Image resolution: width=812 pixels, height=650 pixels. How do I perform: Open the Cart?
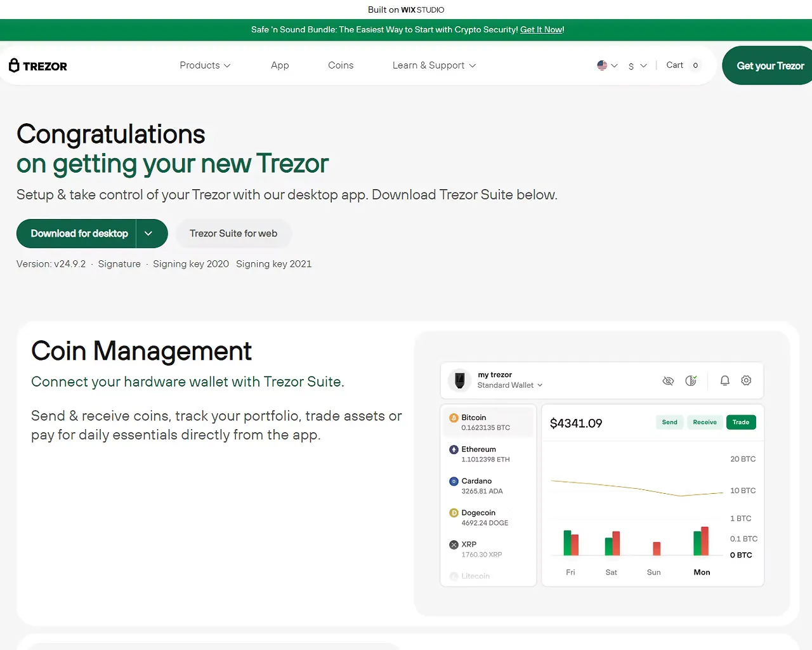(x=674, y=65)
